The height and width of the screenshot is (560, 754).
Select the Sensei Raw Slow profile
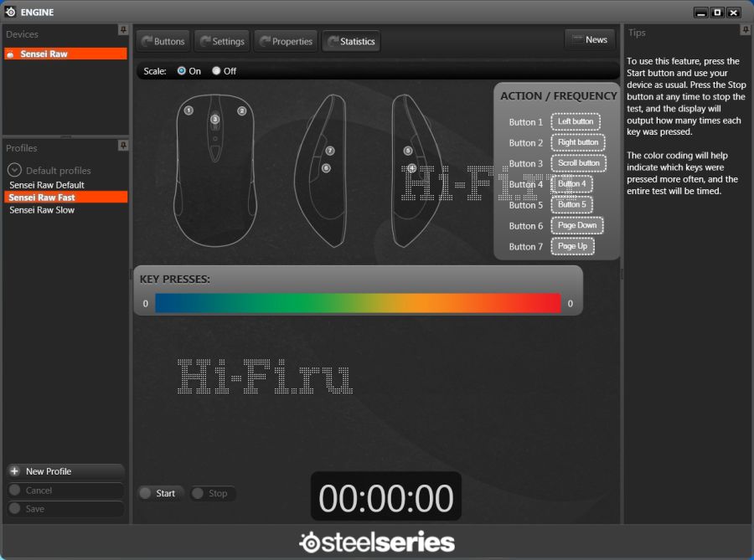[42, 210]
